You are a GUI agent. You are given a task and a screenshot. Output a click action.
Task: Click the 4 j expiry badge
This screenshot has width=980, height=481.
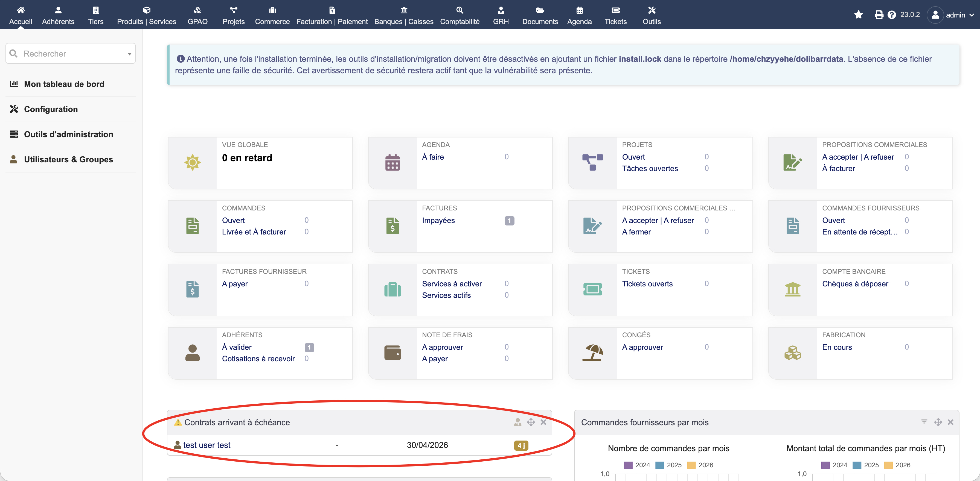521,445
